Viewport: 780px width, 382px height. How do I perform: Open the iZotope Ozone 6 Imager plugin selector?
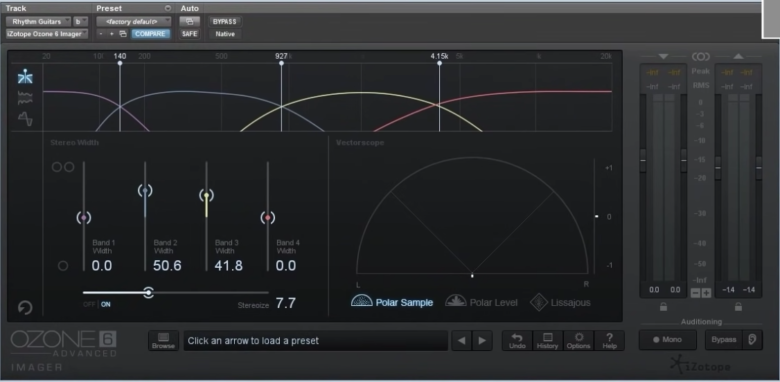tap(47, 34)
